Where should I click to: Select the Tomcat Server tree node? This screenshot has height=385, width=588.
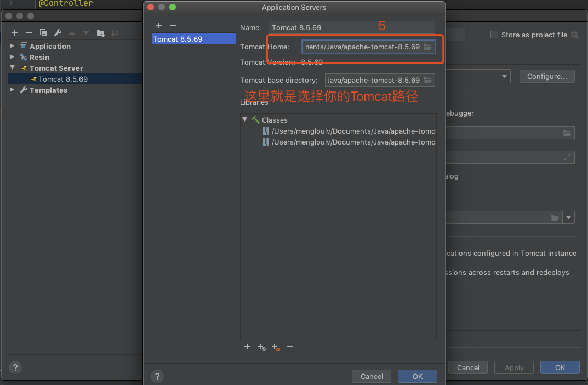[56, 68]
